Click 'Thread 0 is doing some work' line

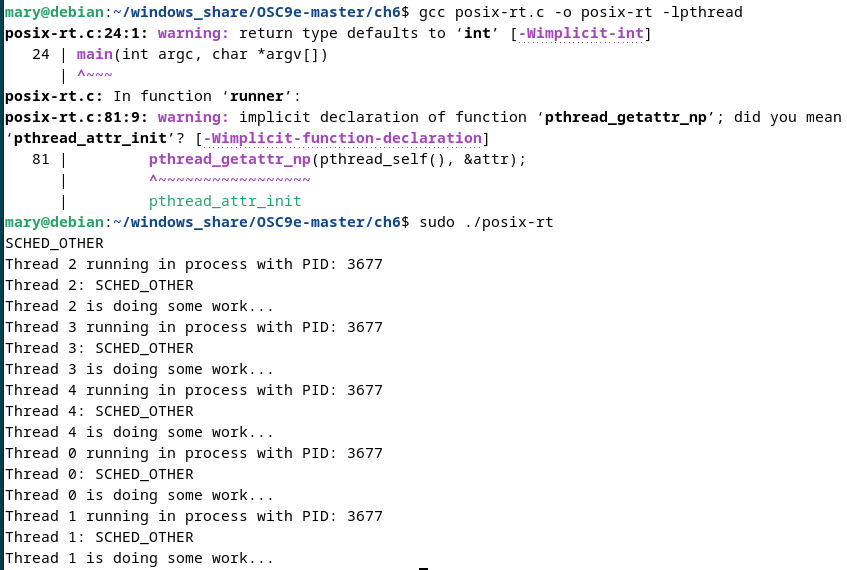[x=139, y=495]
